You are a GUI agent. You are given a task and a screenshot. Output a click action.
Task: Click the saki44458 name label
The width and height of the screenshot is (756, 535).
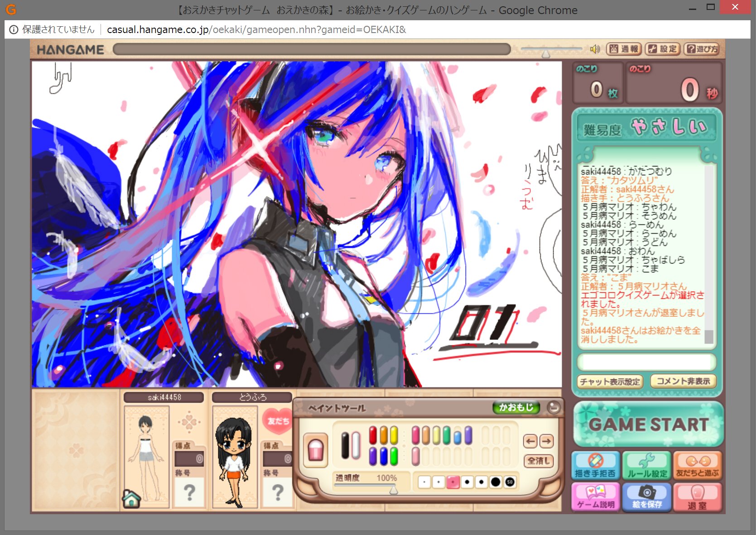[164, 397]
